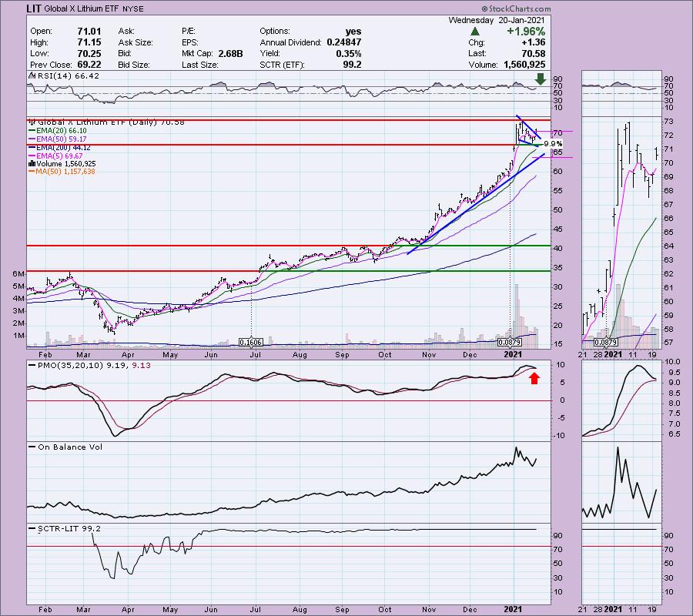Select the SCTR (ETF) value in the quote header
The width and height of the screenshot is (693, 616).
click(x=352, y=65)
